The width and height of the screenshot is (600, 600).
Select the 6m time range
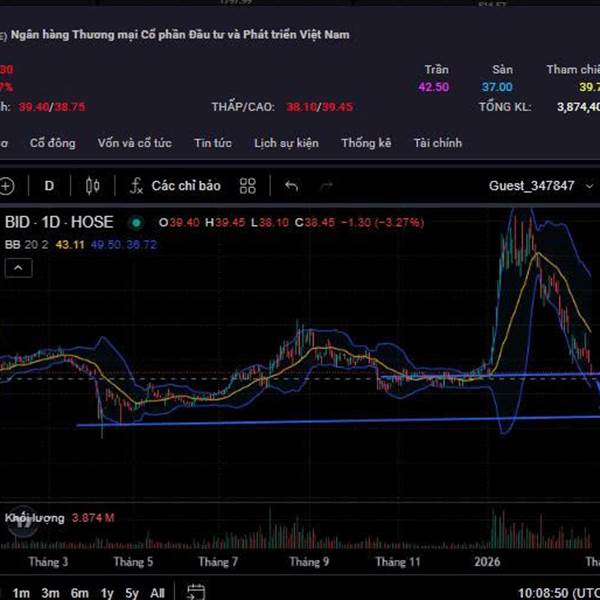tap(80, 593)
